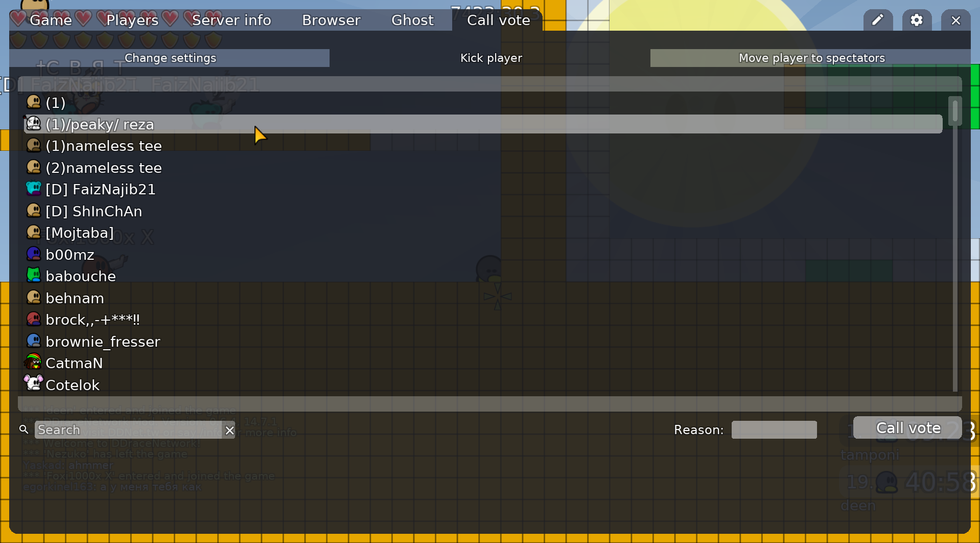Click the blue skin icon of b00mz

click(34, 254)
